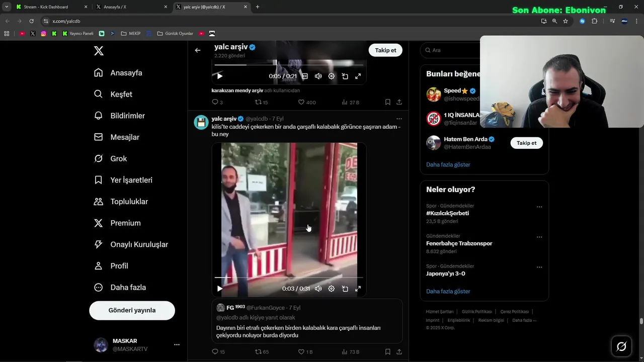This screenshot has width=644, height=362.
Task: Like the post with 1 B likes
Action: 305,352
